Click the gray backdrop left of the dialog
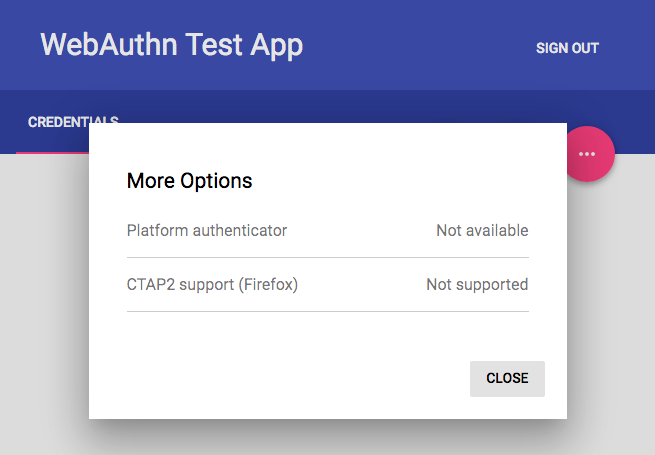The width and height of the screenshot is (655, 455). tap(44, 300)
